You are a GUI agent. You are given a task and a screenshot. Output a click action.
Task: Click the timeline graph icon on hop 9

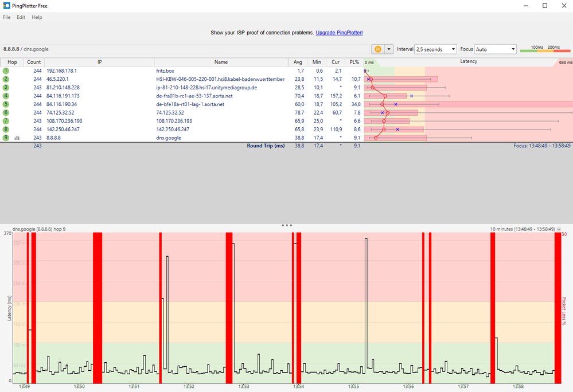pyautogui.click(x=17, y=138)
